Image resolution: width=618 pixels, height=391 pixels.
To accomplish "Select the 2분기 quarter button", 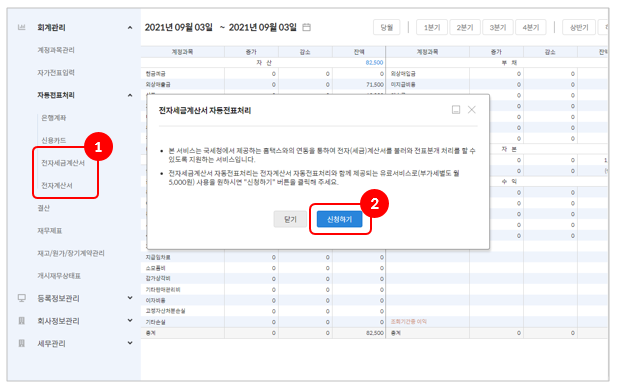I will tap(465, 27).
